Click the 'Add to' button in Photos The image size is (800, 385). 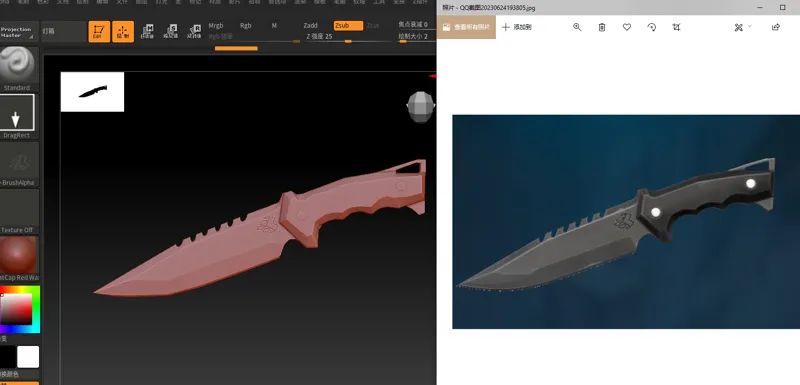[x=516, y=27]
